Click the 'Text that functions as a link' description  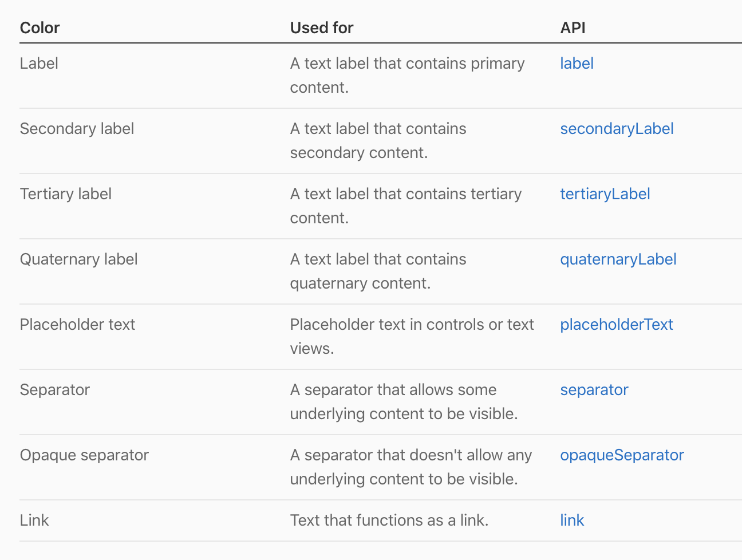(389, 520)
